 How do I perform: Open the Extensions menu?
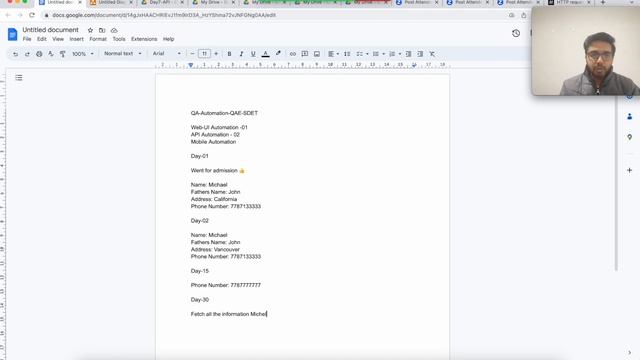click(x=144, y=39)
